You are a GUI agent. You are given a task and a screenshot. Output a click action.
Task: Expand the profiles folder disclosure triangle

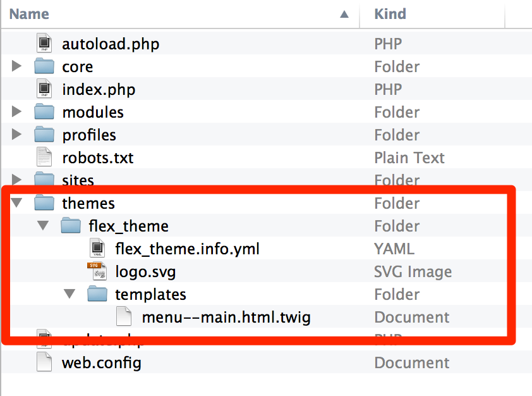coord(16,134)
